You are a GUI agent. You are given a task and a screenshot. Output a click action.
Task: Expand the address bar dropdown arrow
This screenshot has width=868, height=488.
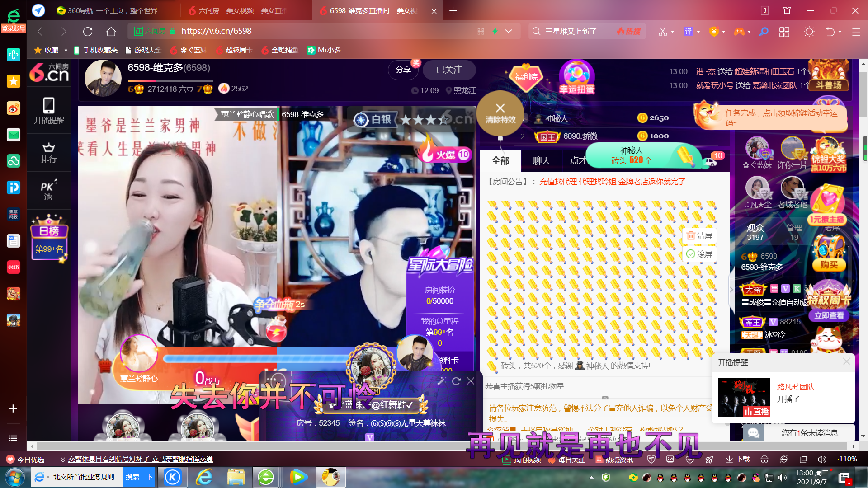click(509, 31)
